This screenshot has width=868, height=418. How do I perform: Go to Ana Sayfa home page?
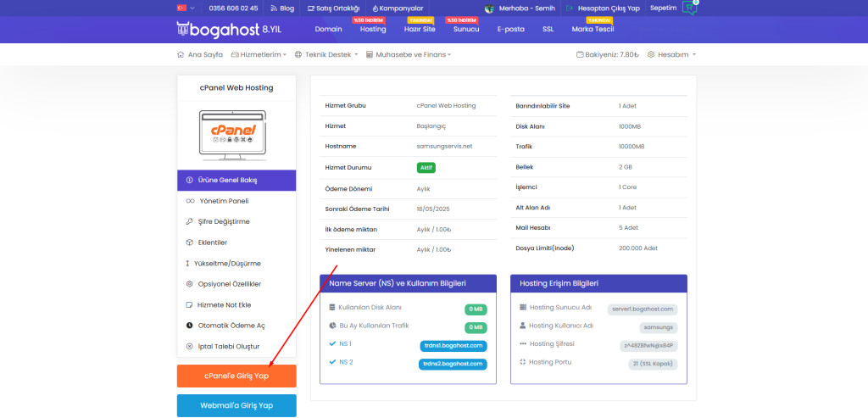pyautogui.click(x=200, y=55)
